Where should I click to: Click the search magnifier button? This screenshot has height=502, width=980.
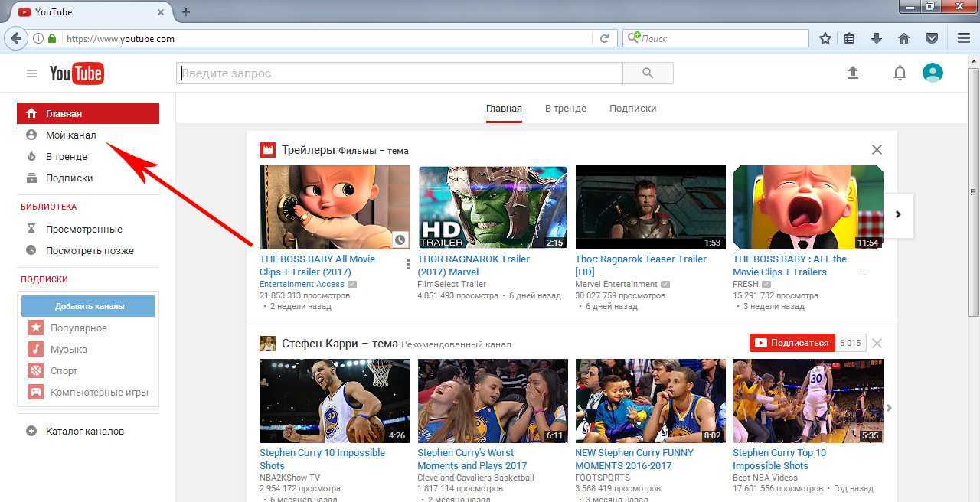(x=648, y=73)
